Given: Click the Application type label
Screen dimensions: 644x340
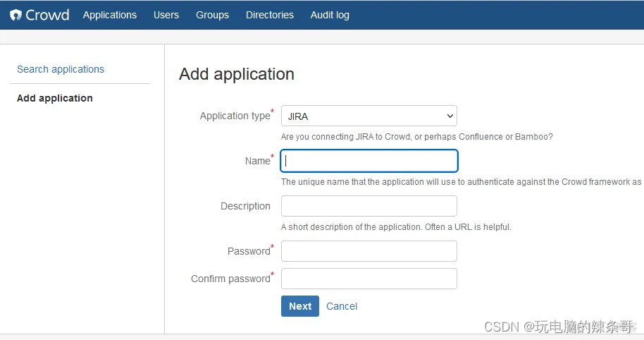Looking at the screenshot, I should (x=235, y=116).
